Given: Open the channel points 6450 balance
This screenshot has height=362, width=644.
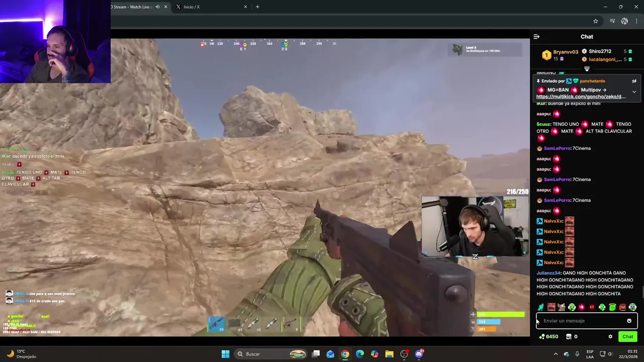Looking at the screenshot, I should point(548,336).
